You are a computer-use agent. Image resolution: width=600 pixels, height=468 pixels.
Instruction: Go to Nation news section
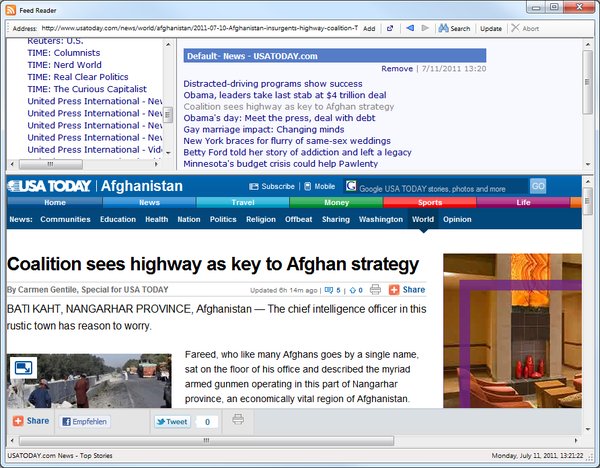point(189,219)
